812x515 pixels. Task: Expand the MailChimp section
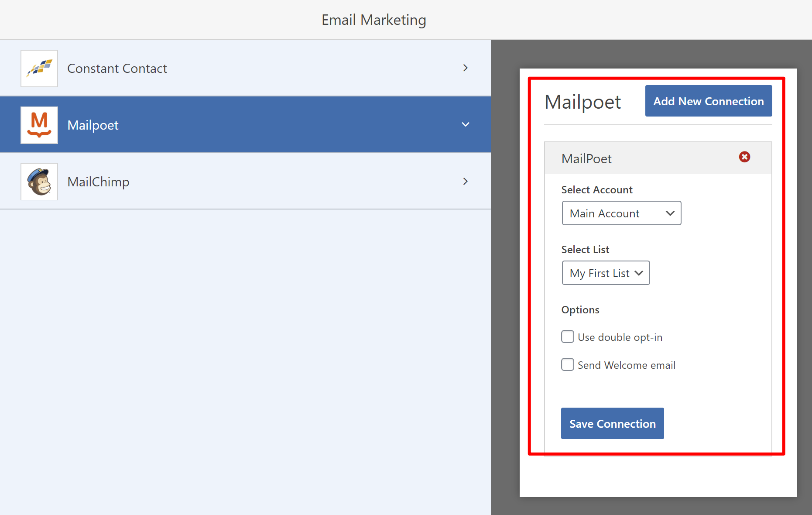click(465, 182)
